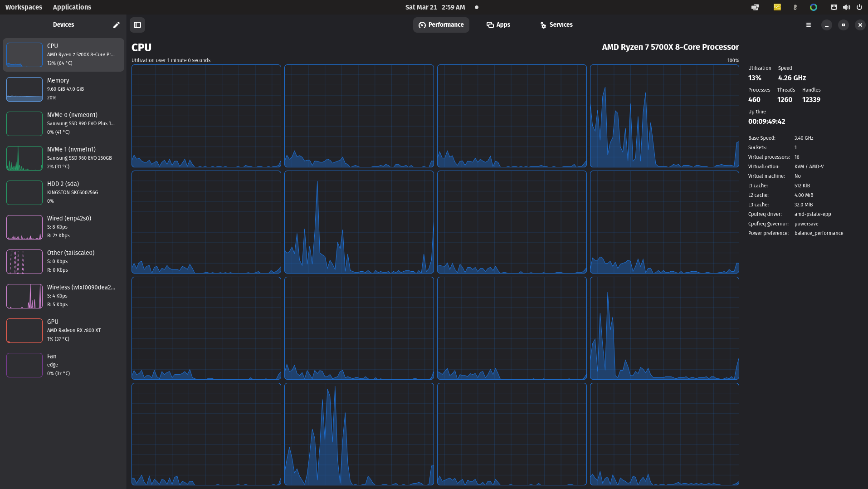The width and height of the screenshot is (868, 489).
Task: Toggle the sidebar panel visibility button
Action: (x=137, y=25)
